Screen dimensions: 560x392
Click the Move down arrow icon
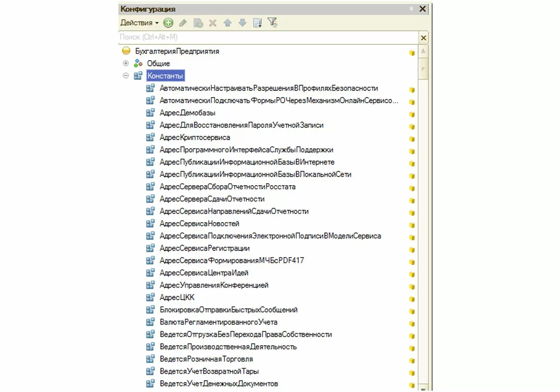tap(242, 22)
